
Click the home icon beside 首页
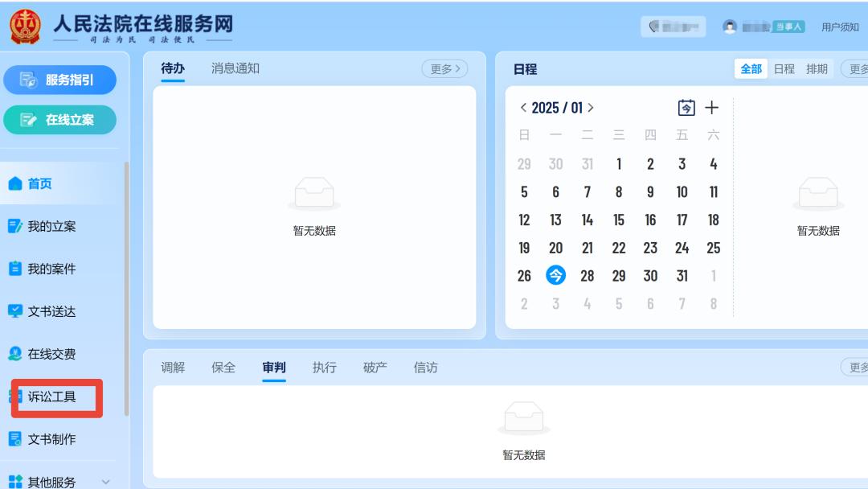14,184
